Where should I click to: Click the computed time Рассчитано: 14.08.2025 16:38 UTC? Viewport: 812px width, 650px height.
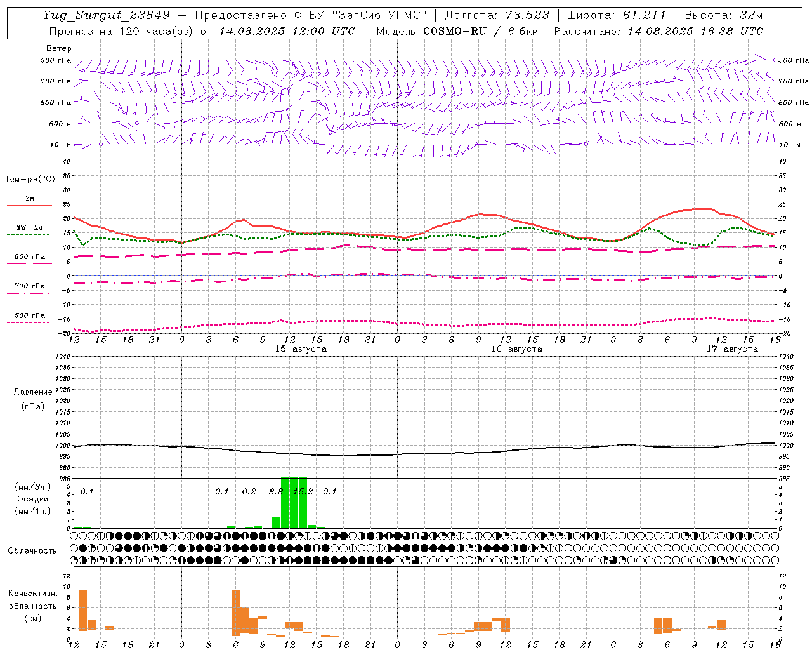coord(658,31)
